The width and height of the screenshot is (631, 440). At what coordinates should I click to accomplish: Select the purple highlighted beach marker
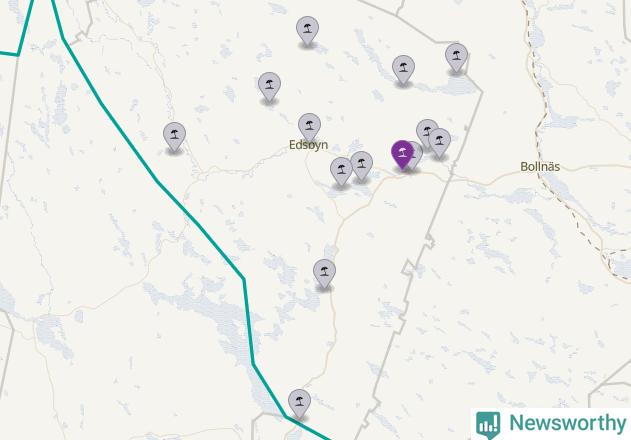(x=402, y=155)
